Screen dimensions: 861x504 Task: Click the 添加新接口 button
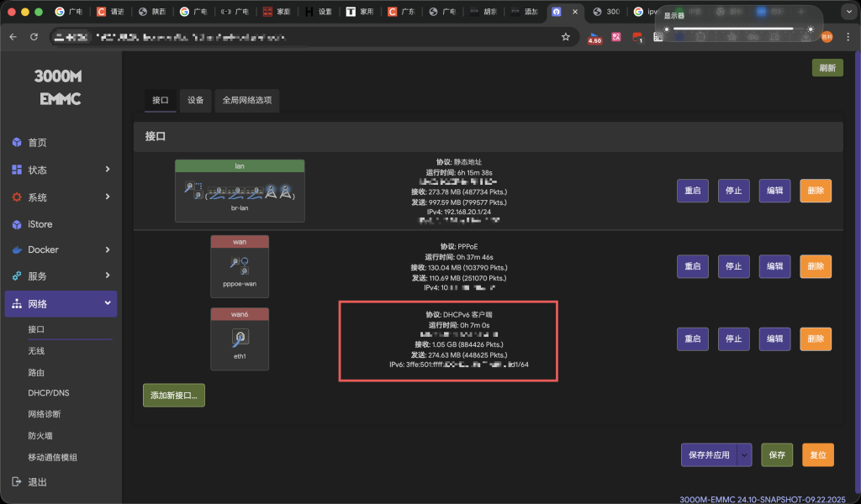[x=174, y=395]
